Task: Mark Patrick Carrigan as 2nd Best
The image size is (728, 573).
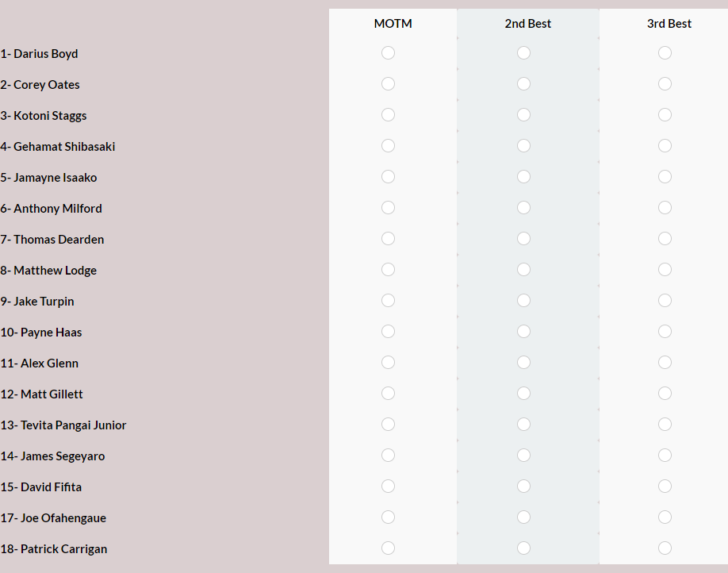Action: pyautogui.click(x=523, y=548)
